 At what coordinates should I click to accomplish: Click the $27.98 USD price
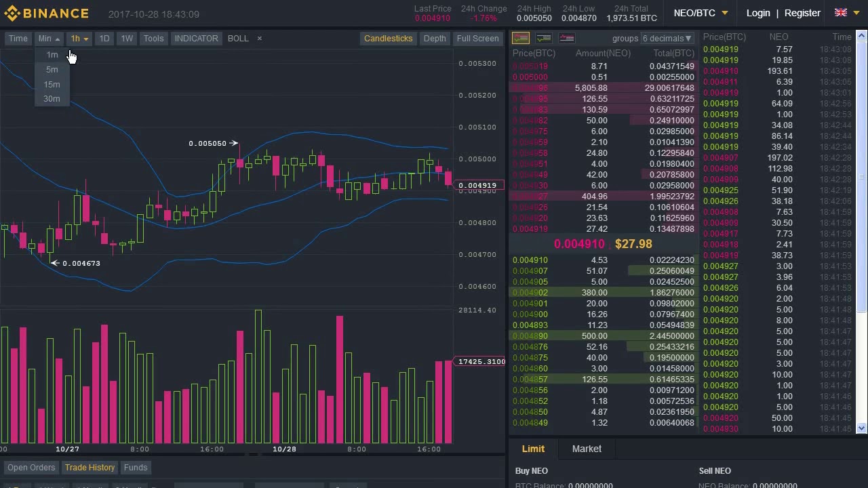click(633, 244)
